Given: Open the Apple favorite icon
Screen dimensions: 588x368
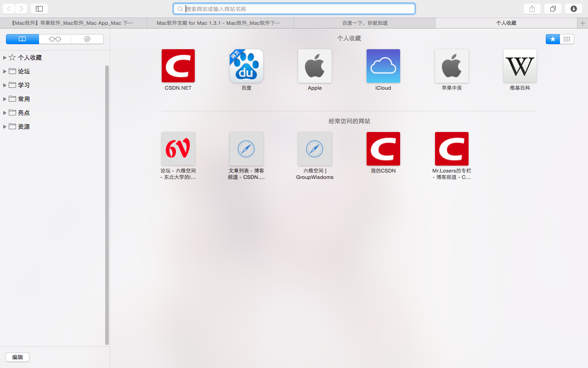Looking at the screenshot, I should 315,66.
